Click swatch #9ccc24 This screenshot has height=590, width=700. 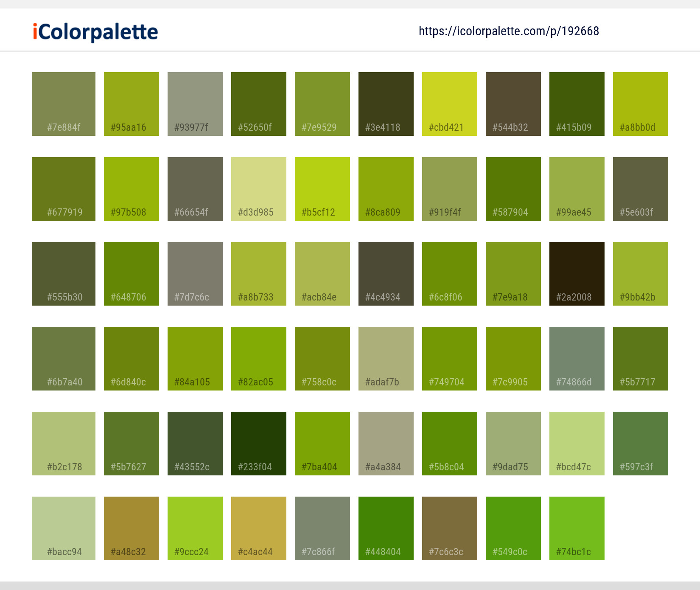point(195,528)
